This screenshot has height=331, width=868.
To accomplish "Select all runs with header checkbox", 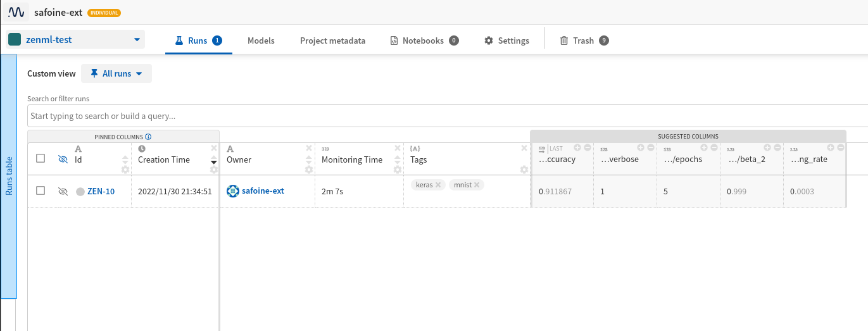I will pyautogui.click(x=41, y=159).
